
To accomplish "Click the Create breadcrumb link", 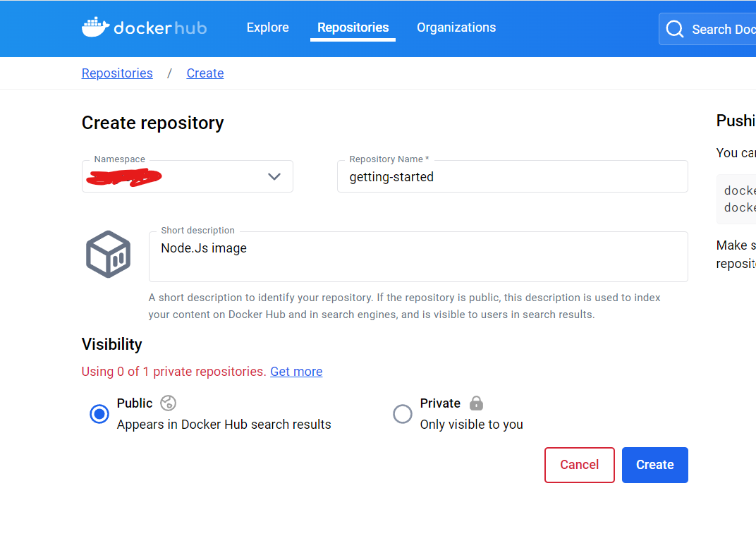I will pos(205,73).
